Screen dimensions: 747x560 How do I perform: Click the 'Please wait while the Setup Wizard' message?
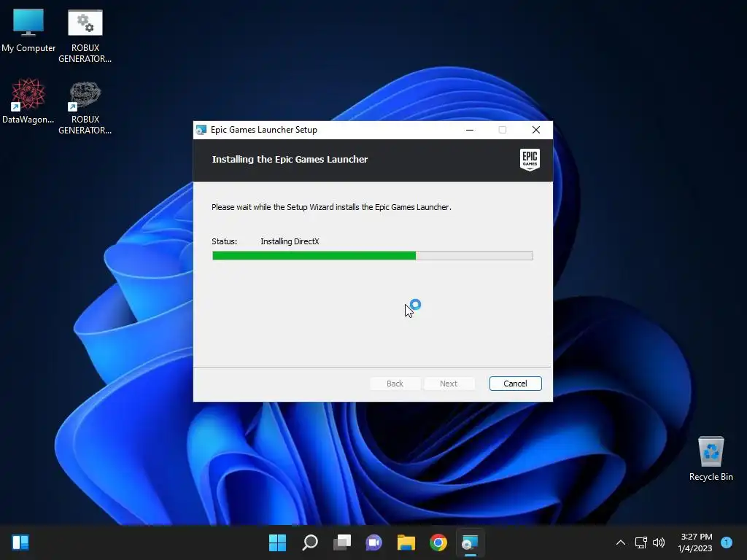coord(331,207)
